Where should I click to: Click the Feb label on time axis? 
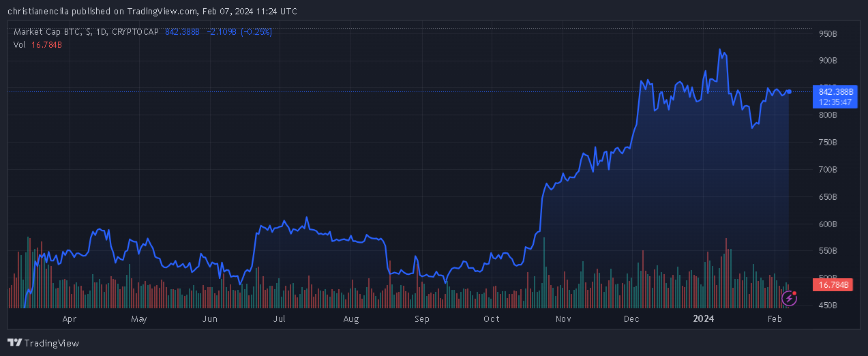point(775,318)
